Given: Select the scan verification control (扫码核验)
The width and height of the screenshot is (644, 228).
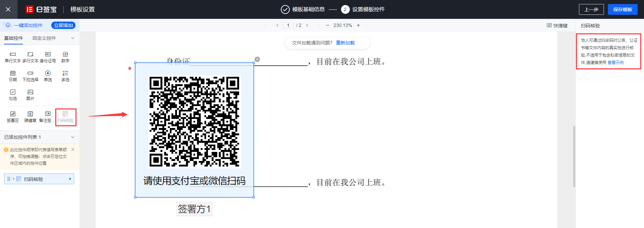Looking at the screenshot, I should coord(65,117).
